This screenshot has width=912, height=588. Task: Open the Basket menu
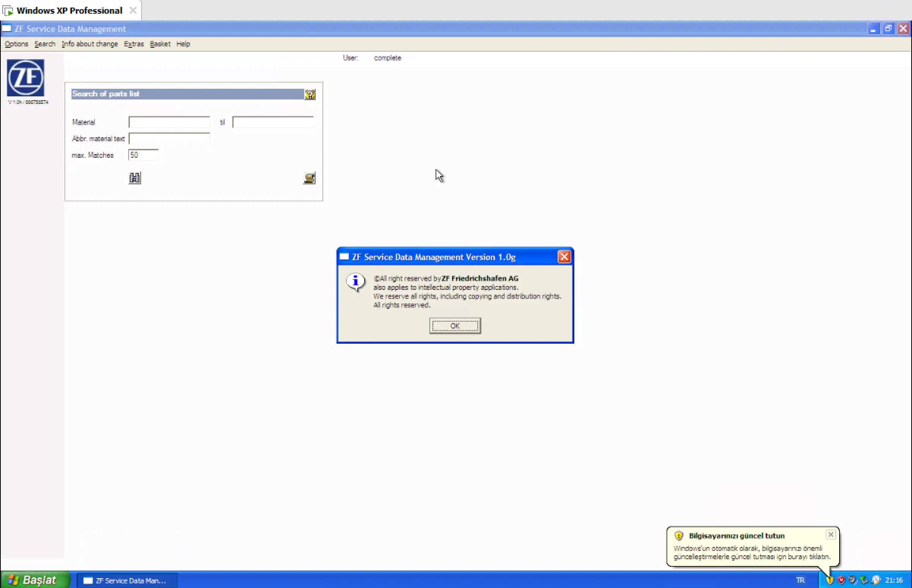(160, 44)
